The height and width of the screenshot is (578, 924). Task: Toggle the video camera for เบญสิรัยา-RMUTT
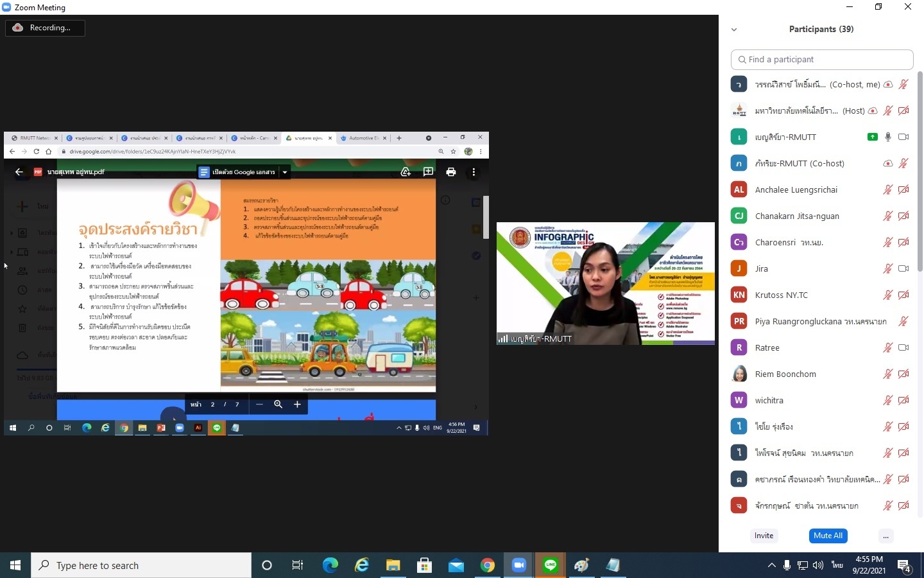coord(903,137)
